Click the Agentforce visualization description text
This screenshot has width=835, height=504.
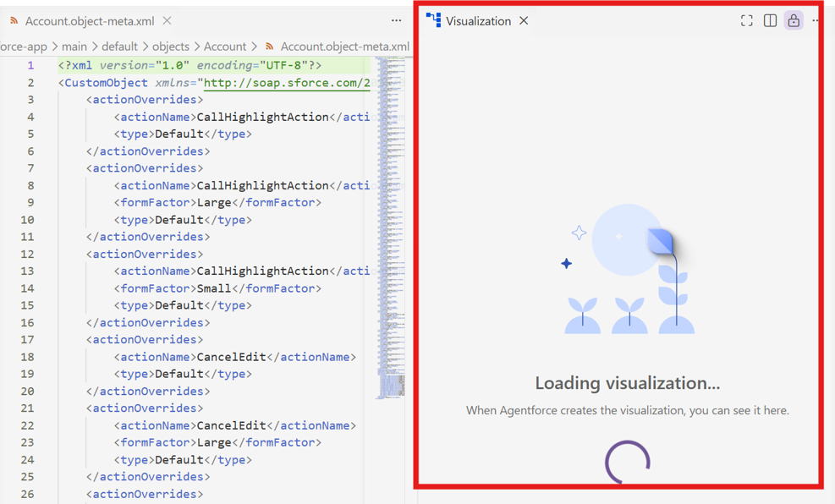click(628, 410)
